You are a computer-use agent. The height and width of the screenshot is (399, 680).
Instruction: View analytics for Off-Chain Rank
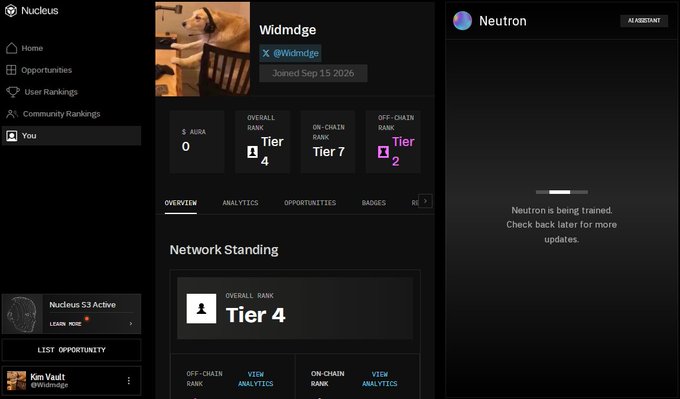tap(255, 379)
